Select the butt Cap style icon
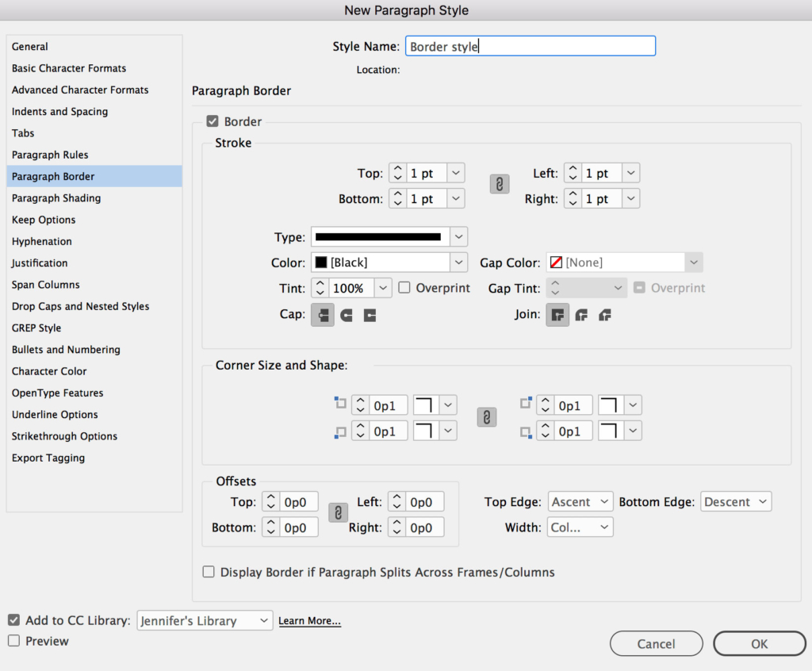 coord(322,315)
